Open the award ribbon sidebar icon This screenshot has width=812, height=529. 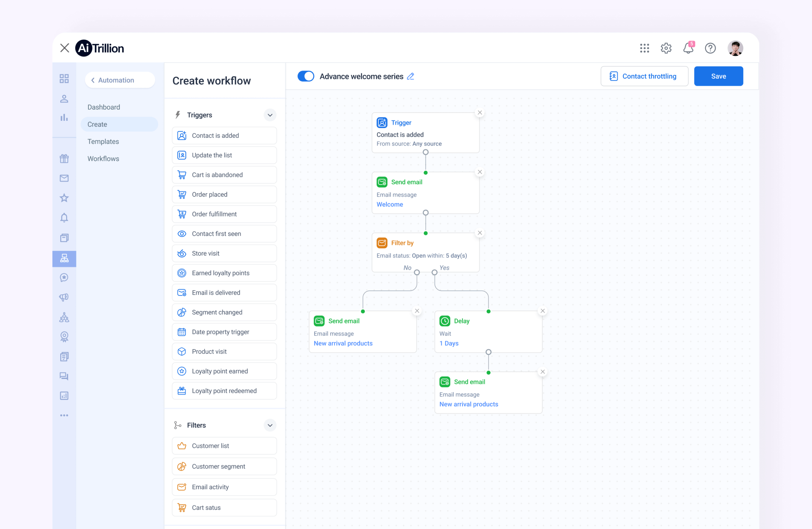coord(64,337)
